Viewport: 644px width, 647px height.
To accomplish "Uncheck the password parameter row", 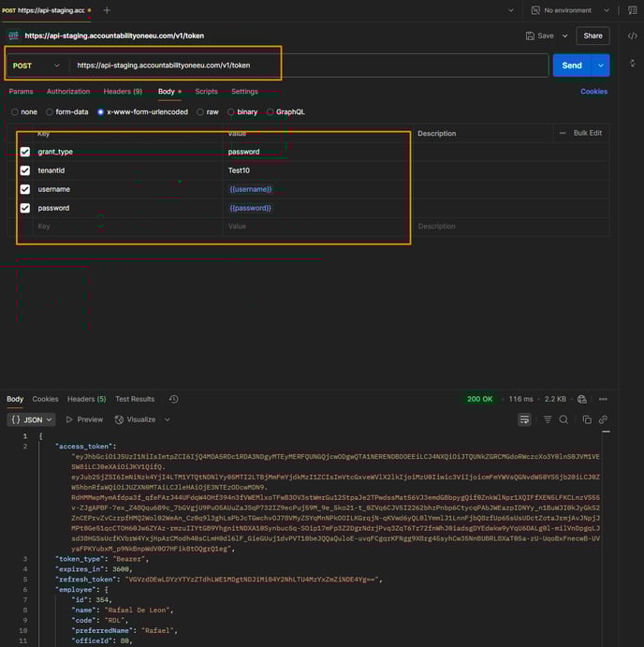I will [x=25, y=208].
